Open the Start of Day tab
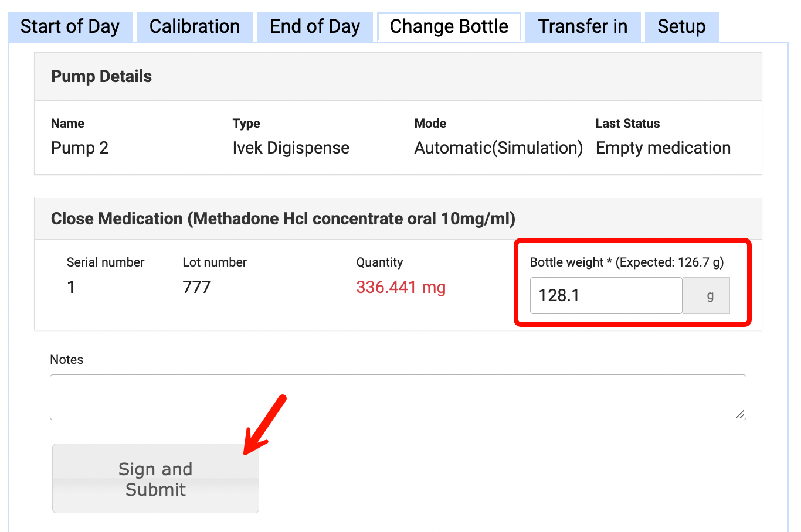Viewport: 801px width, 532px height. [70, 27]
